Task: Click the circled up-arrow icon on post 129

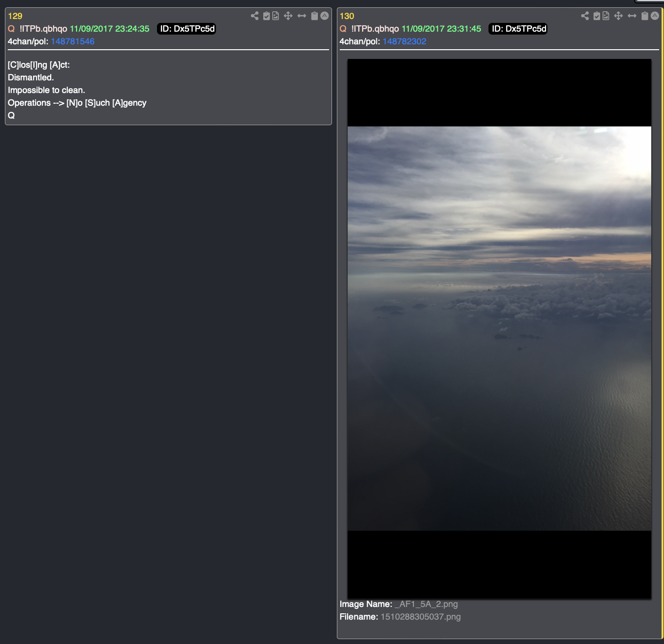Action: 325,16
